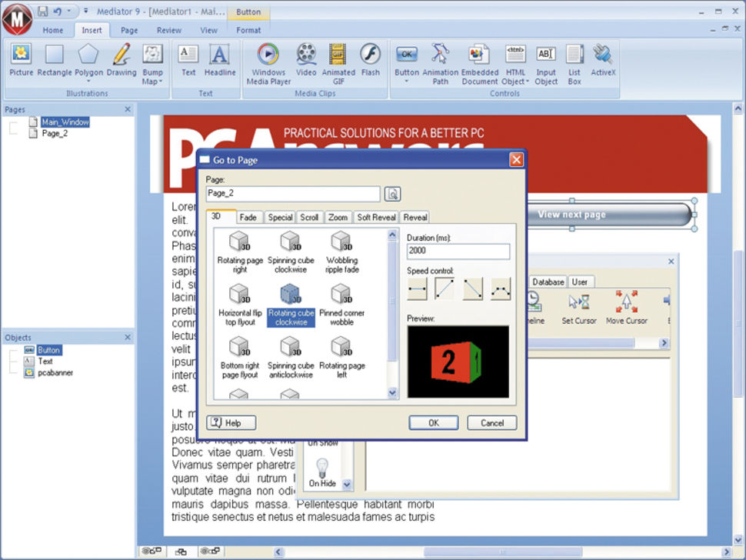This screenshot has width=746, height=560.
Task: Switch to the Format ribbon tab
Action: coord(248,30)
